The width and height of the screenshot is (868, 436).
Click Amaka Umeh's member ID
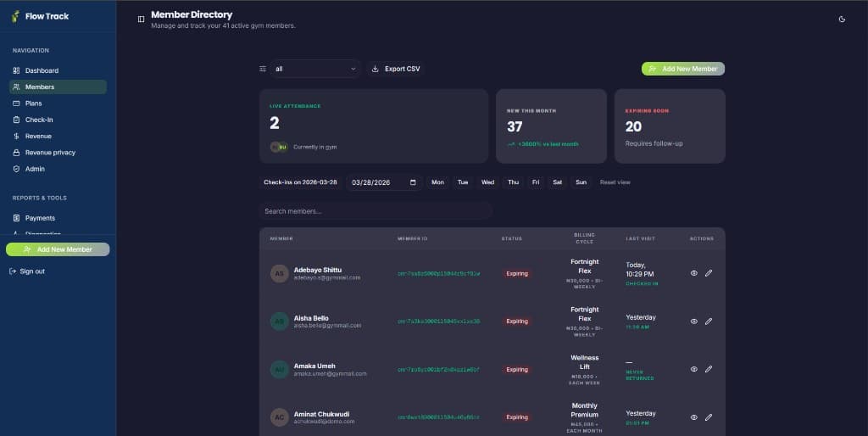[438, 370]
